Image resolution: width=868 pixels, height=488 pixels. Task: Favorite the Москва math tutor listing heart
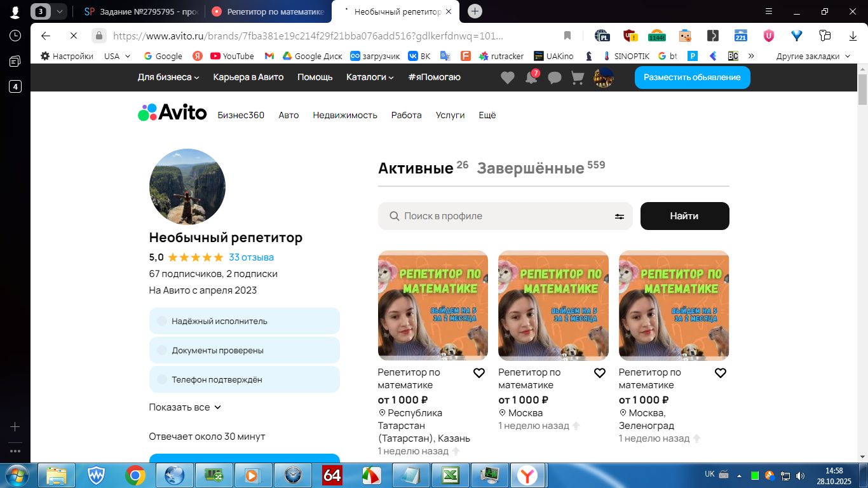600,373
